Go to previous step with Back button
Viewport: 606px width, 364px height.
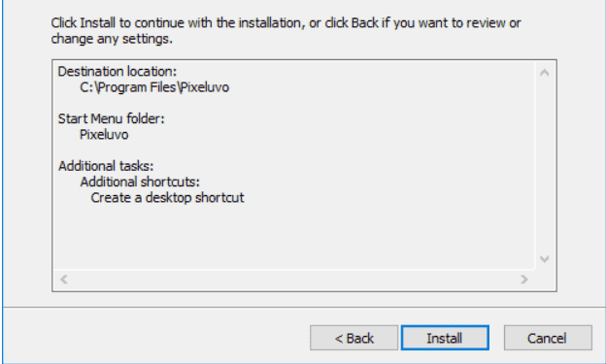353,338
